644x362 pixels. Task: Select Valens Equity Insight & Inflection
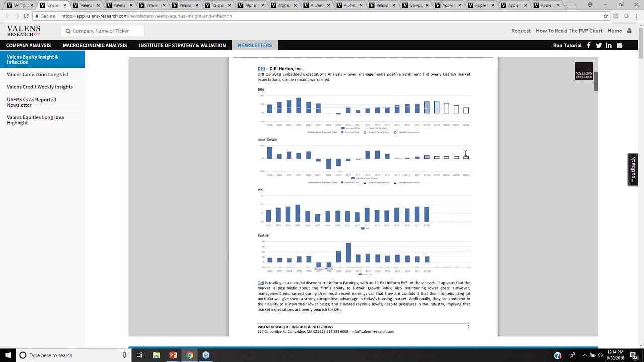click(42, 59)
